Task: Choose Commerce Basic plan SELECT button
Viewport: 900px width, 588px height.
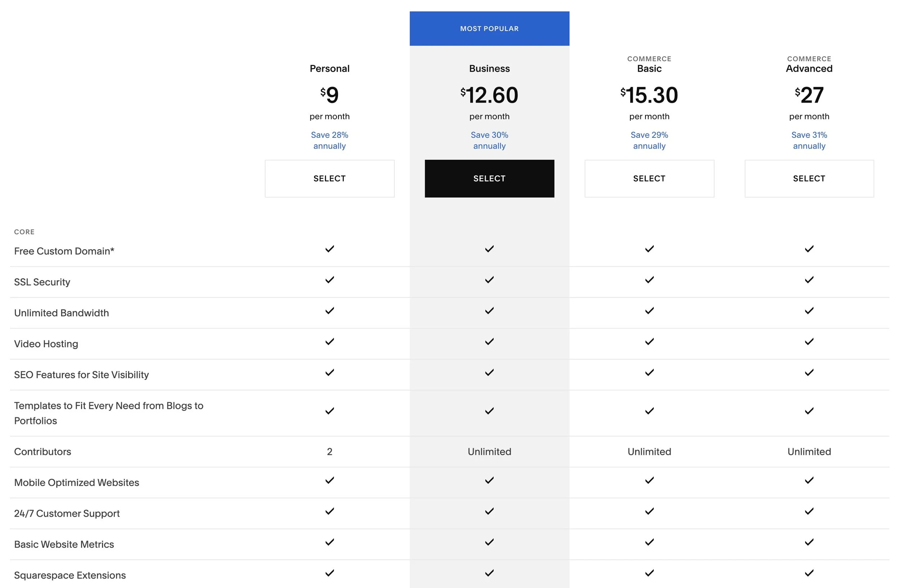Action: [649, 178]
